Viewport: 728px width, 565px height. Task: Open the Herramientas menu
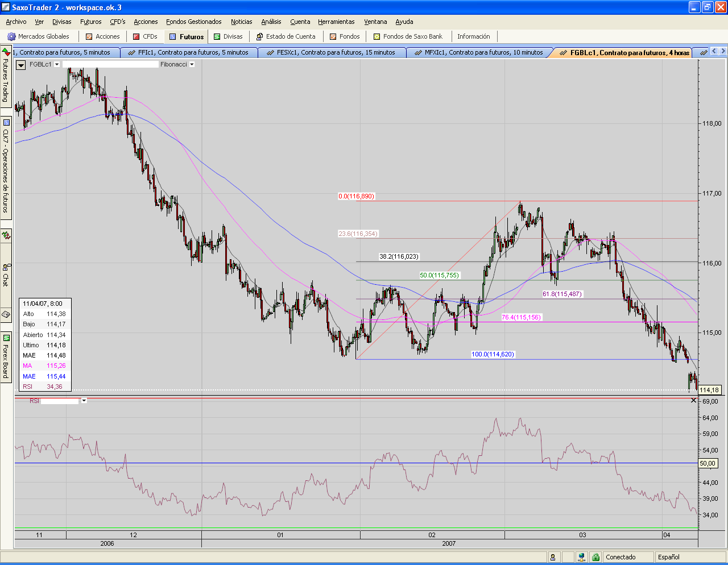(336, 22)
